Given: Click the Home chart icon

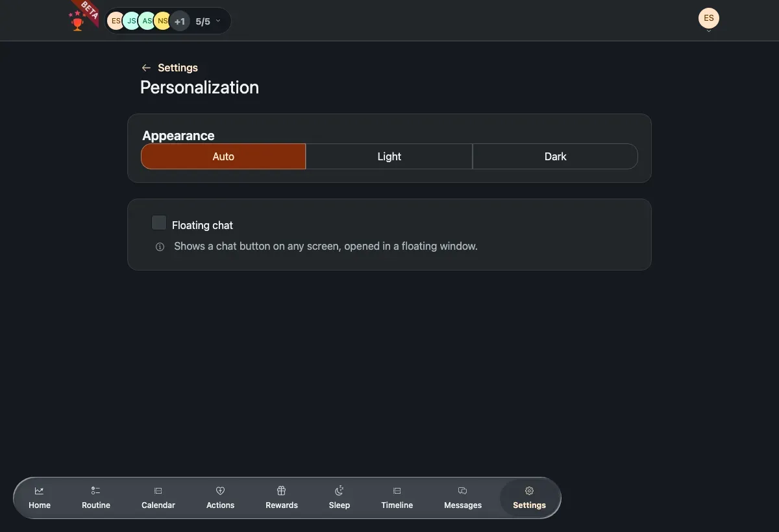Looking at the screenshot, I should coord(40,491).
